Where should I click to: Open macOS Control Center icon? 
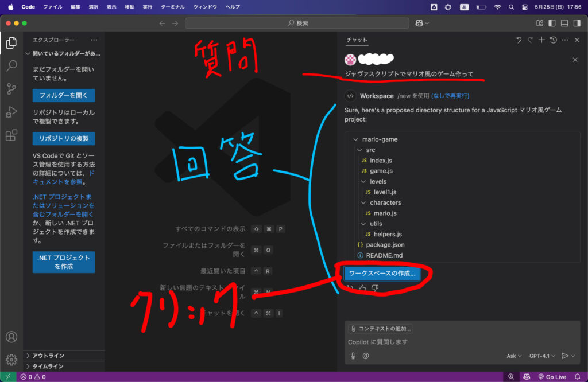click(525, 7)
